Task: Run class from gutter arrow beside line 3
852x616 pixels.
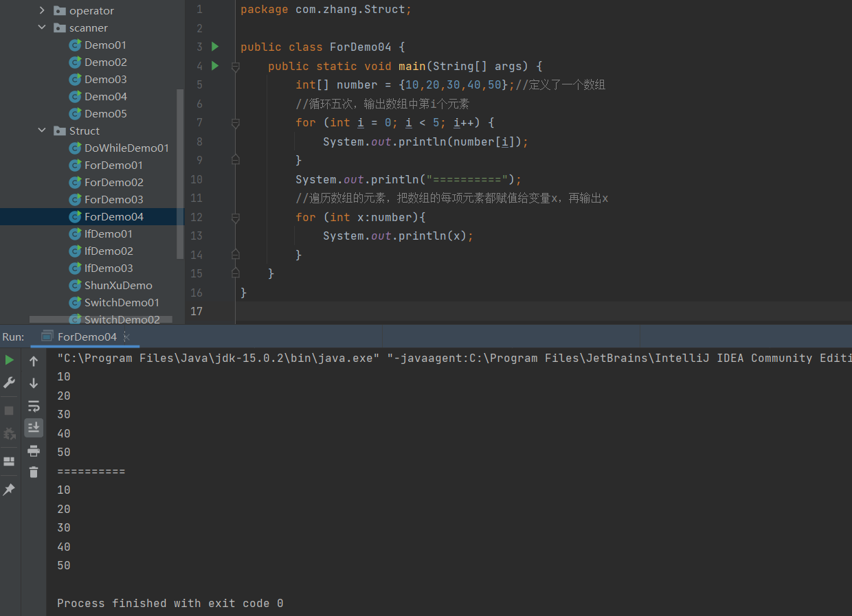Action: tap(215, 47)
